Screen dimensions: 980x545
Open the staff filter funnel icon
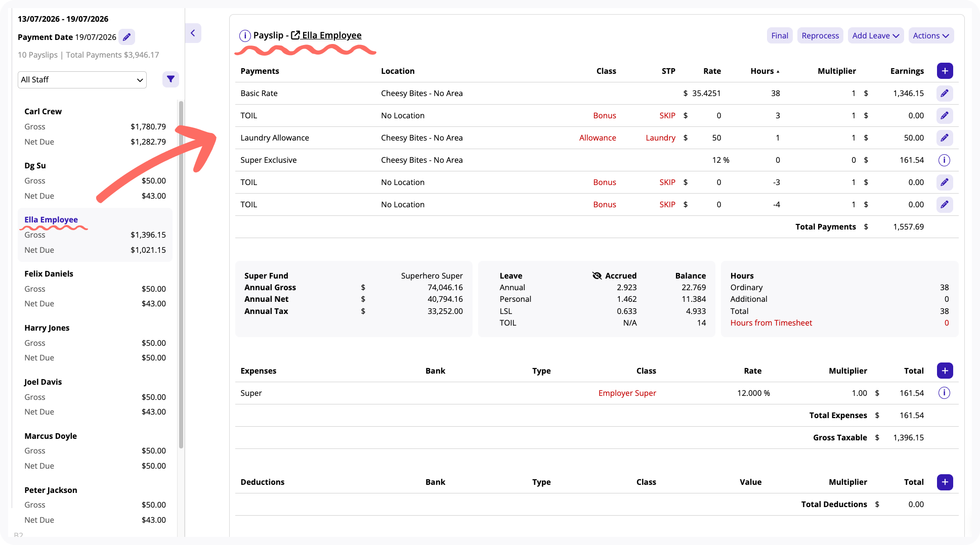point(171,79)
